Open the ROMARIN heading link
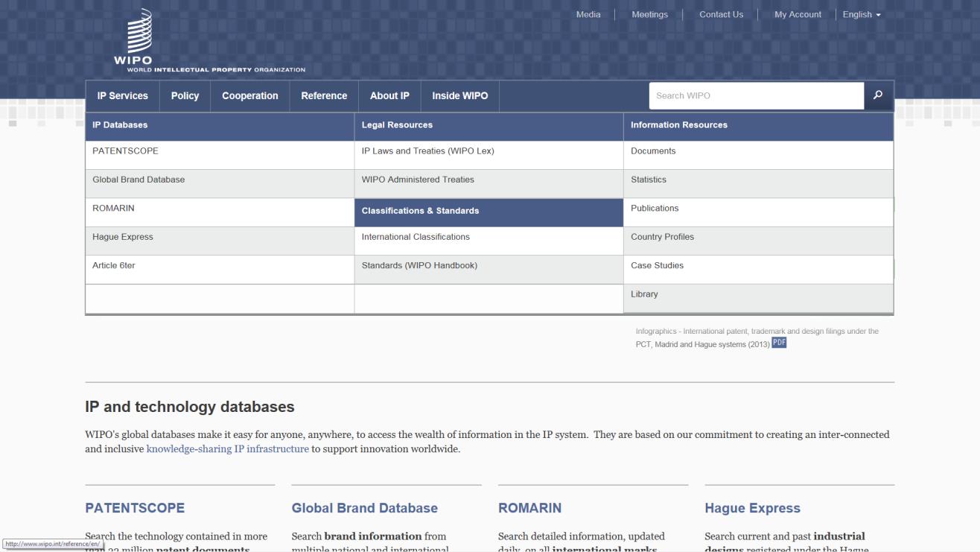Image resolution: width=980 pixels, height=552 pixels. pyautogui.click(x=529, y=509)
